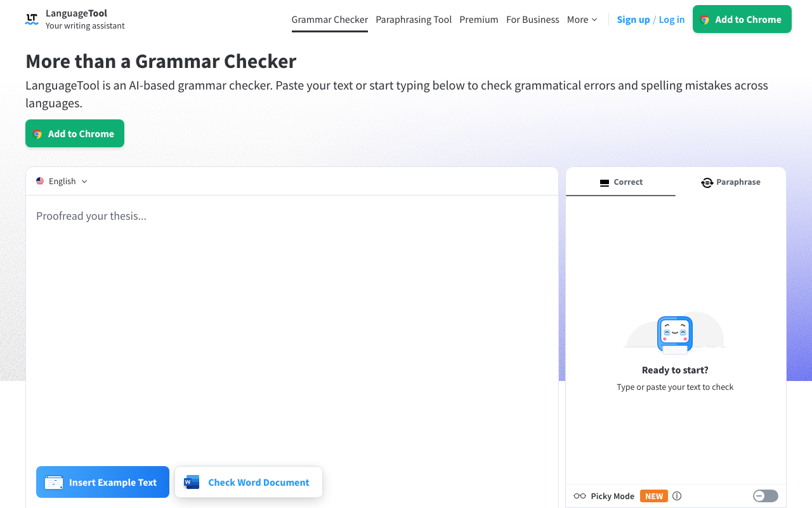Open the Paraphrasing Tool page
Screen dimensions: 812x508
[x=414, y=19]
